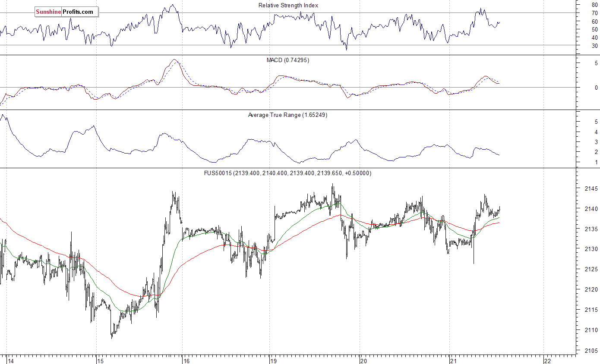Select the MACD (0.74295) label

coord(288,60)
